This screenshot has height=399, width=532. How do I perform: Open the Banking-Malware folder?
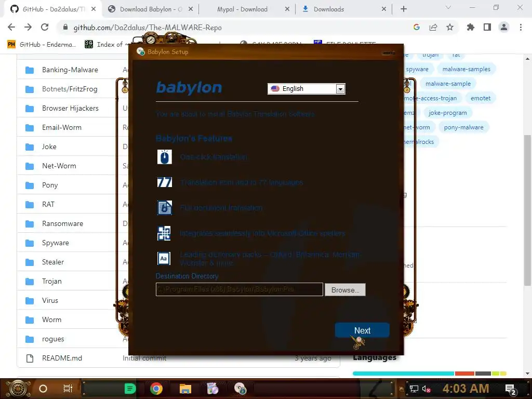point(70,70)
